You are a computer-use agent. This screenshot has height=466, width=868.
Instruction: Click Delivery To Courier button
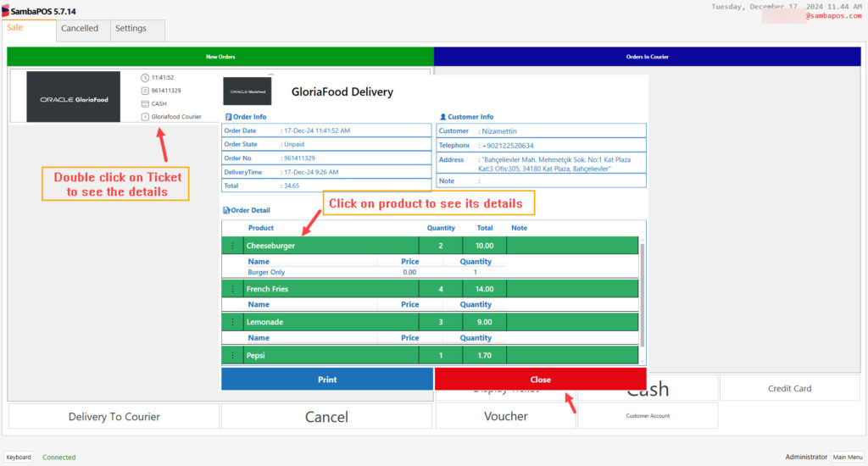point(114,417)
